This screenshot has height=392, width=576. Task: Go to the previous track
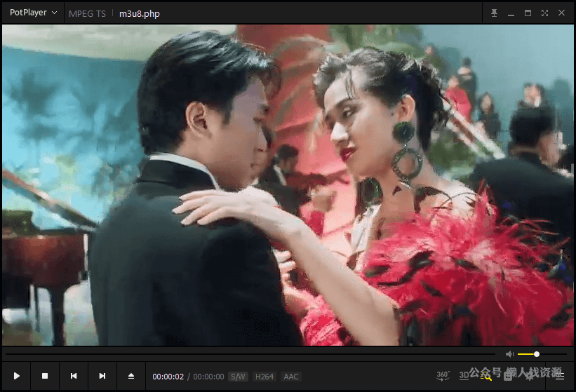[x=74, y=376]
